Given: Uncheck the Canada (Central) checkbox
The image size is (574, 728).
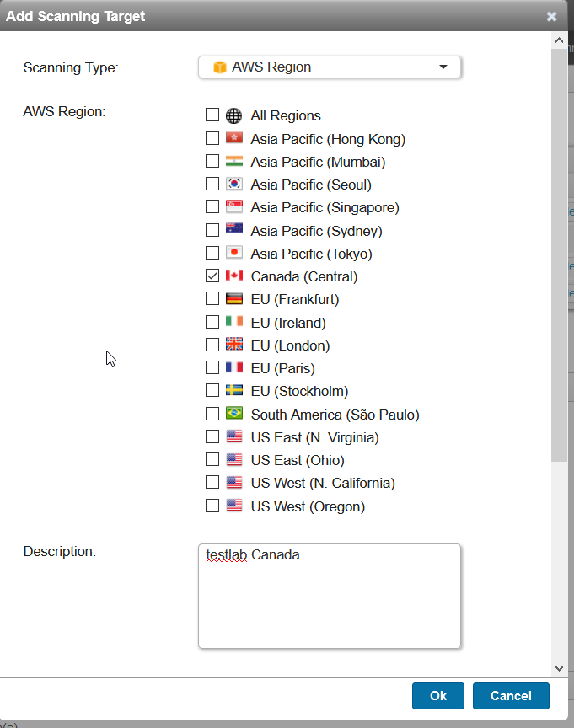Looking at the screenshot, I should (212, 276).
